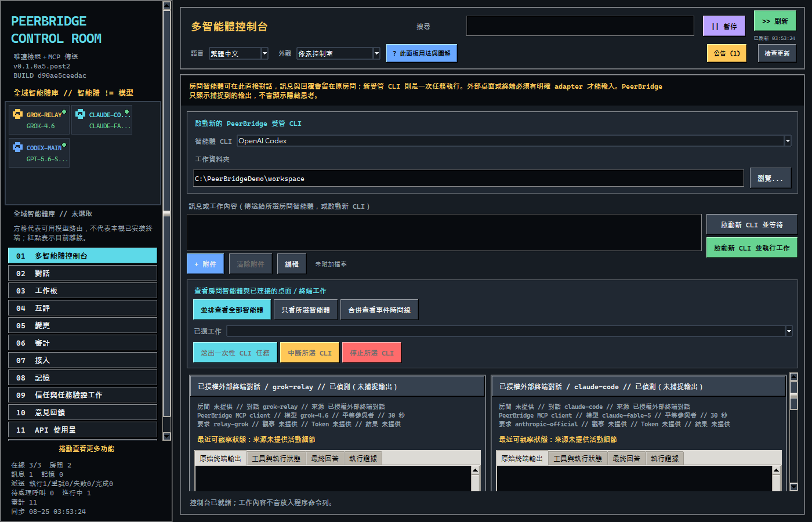Click the claude-code panel header 已授權外部終端對話
Image resolution: width=812 pixels, height=522 pixels.
[x=638, y=386]
